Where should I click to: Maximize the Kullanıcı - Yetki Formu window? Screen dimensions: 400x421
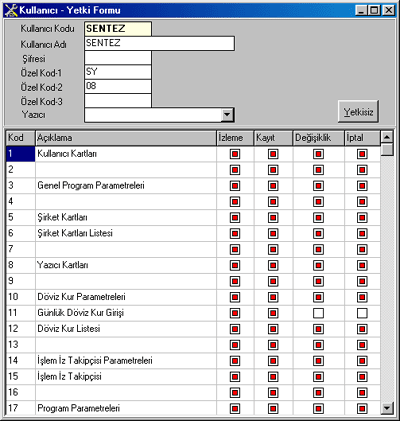pyautogui.click(x=374, y=10)
